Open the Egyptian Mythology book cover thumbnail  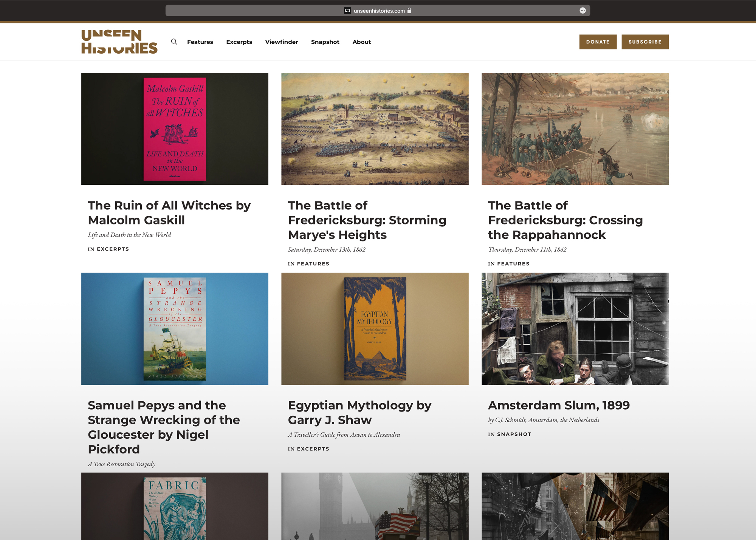tap(375, 329)
